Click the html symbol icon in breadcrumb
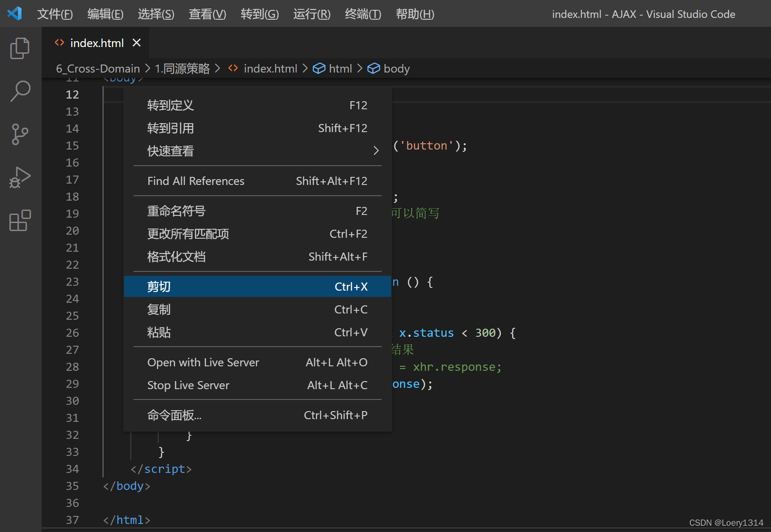The width and height of the screenshot is (771, 532). point(319,69)
